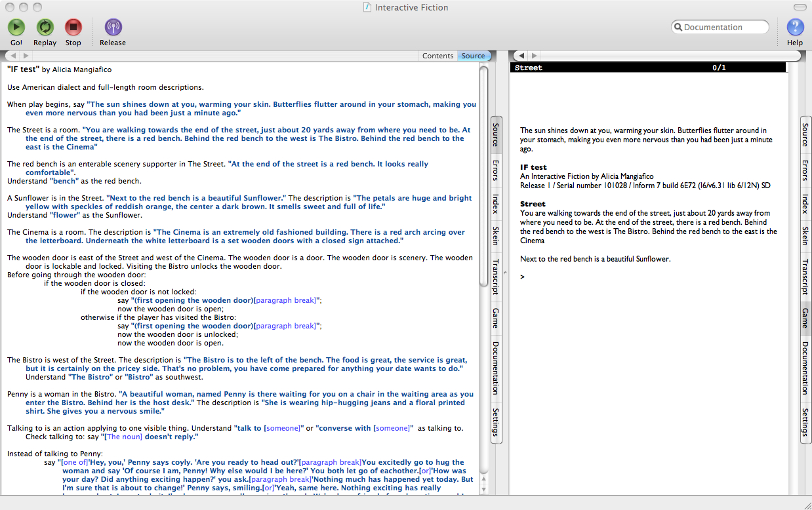Click the magnifier icon in Documentation search
The height and width of the screenshot is (510, 812).
click(x=678, y=28)
